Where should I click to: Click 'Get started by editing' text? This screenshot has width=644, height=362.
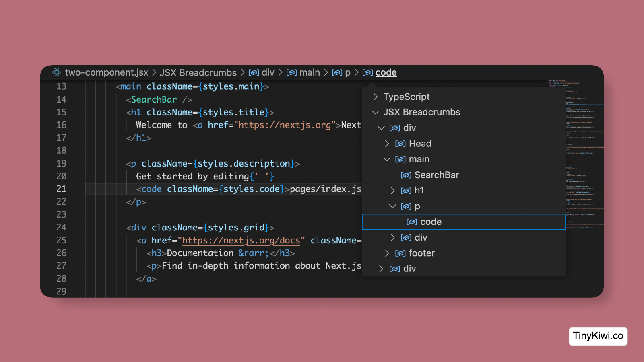pos(192,176)
